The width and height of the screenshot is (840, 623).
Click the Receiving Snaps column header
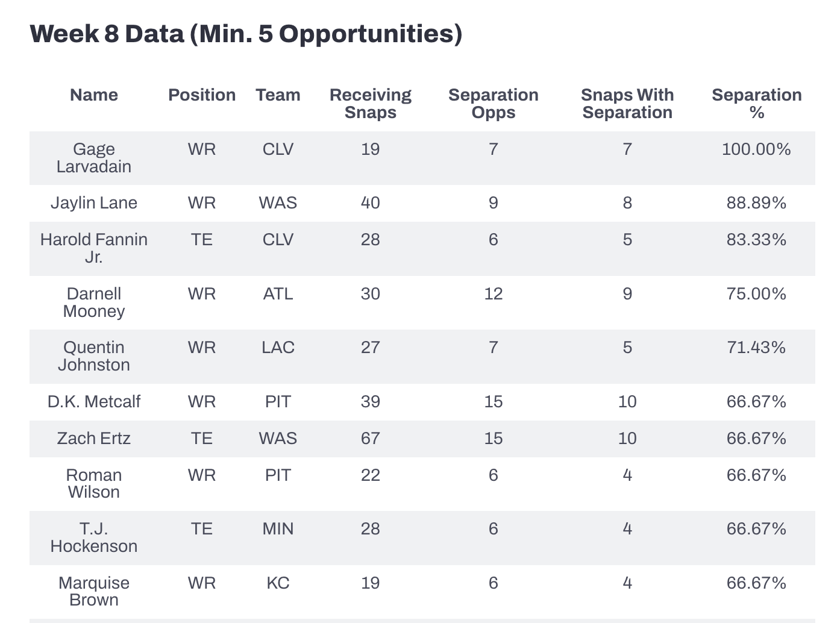tap(370, 104)
